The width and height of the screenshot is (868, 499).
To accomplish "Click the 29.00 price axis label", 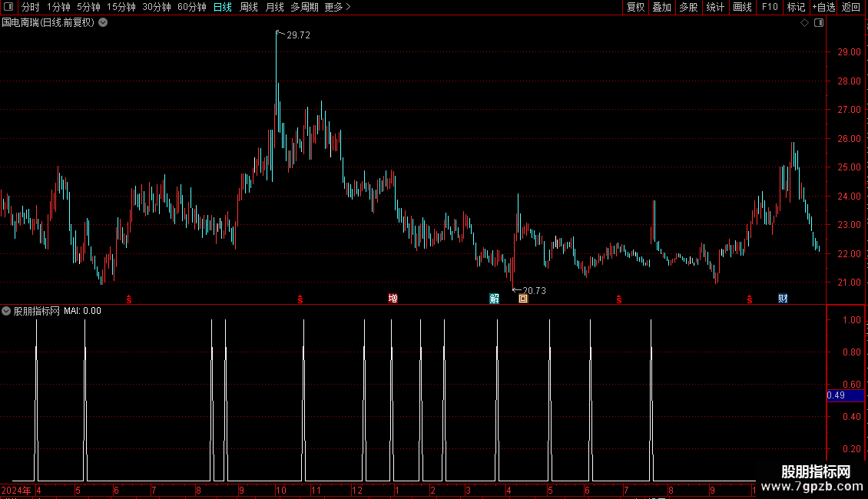I will (849, 52).
